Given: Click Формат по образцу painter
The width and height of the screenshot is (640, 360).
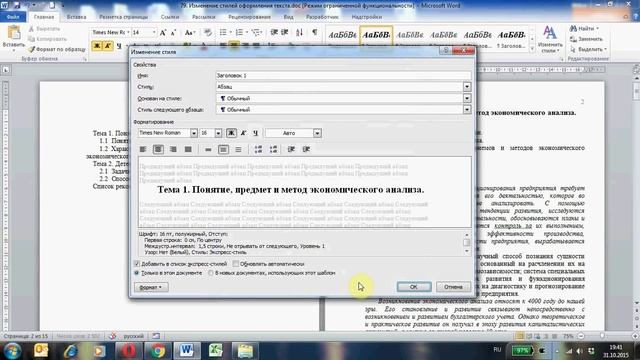Looking at the screenshot, I should click(x=57, y=49).
